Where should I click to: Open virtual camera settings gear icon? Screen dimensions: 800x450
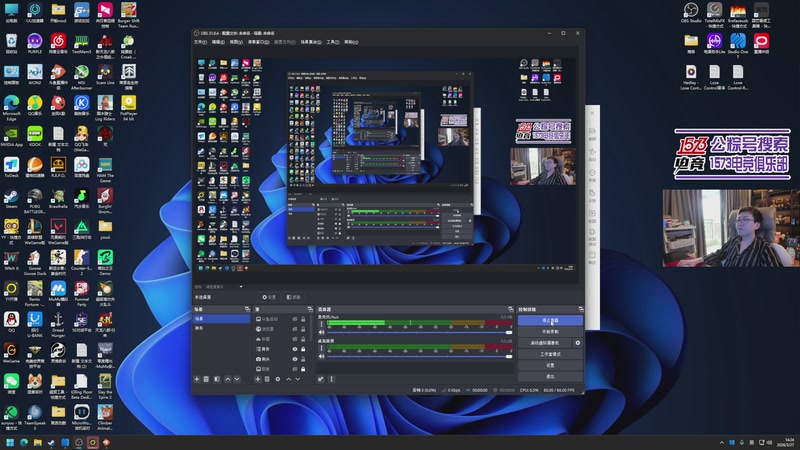tap(578, 343)
